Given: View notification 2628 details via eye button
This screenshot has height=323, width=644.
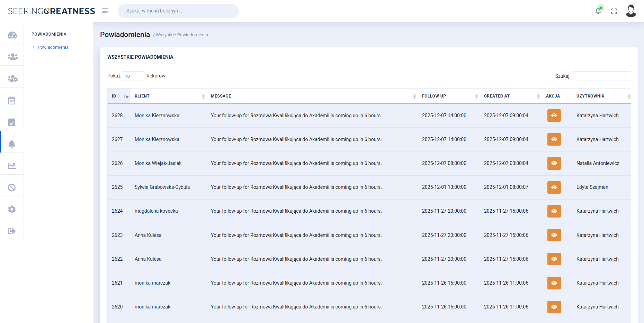Looking at the screenshot, I should 554,116.
